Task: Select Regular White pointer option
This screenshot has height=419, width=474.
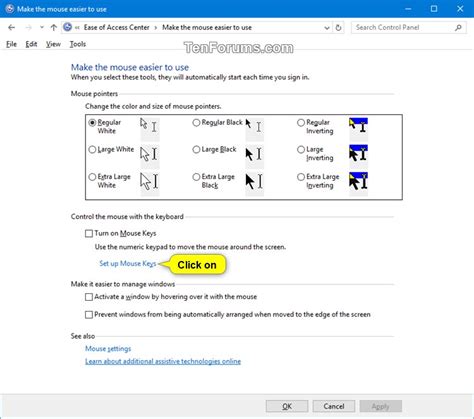Action: (x=92, y=123)
